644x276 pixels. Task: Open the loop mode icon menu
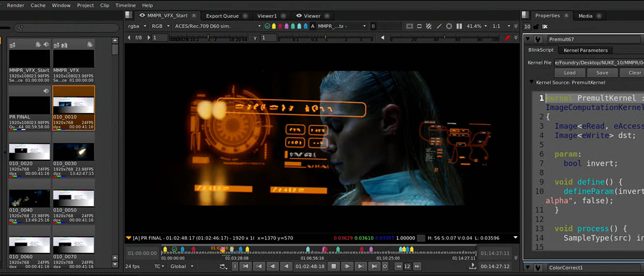(223, 266)
